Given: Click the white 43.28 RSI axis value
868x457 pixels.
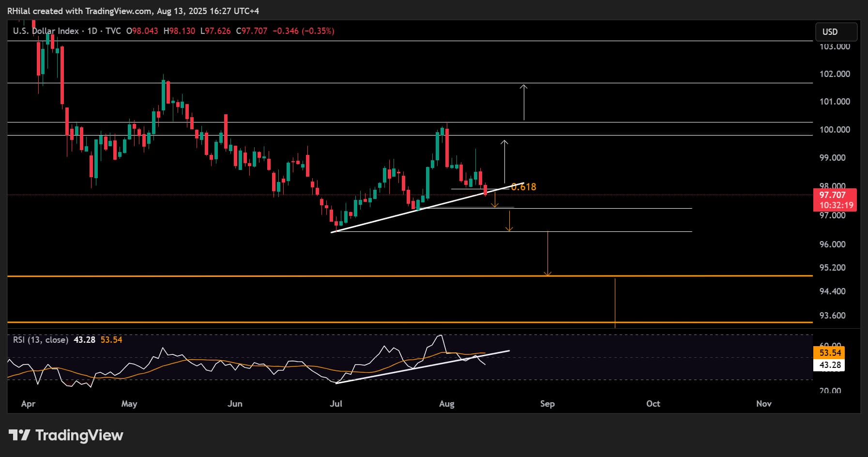Looking at the screenshot, I should tap(830, 365).
